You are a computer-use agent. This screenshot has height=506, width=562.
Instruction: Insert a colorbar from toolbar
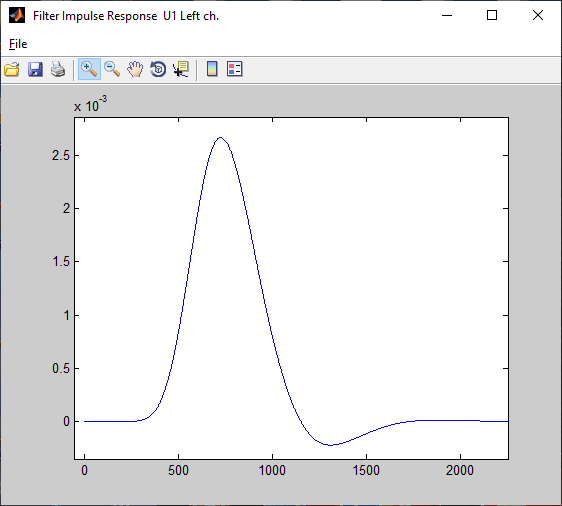pos(212,69)
